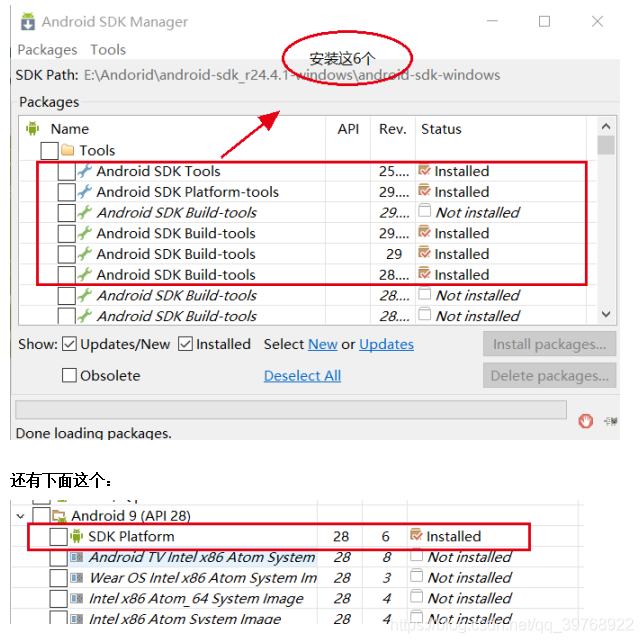This screenshot has width=643, height=643.
Task: Click the Android robot icon beside SDK Platform
Action: pos(77,536)
